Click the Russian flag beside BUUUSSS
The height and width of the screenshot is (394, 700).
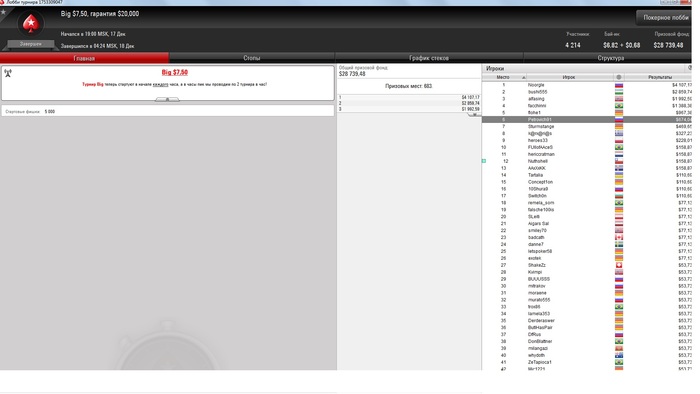pos(619,279)
